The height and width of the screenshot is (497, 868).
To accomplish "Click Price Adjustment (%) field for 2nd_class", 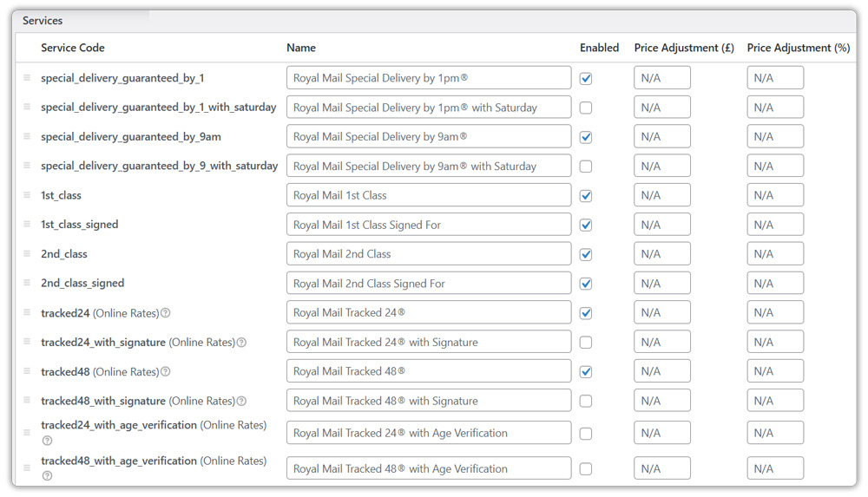I will pos(775,254).
